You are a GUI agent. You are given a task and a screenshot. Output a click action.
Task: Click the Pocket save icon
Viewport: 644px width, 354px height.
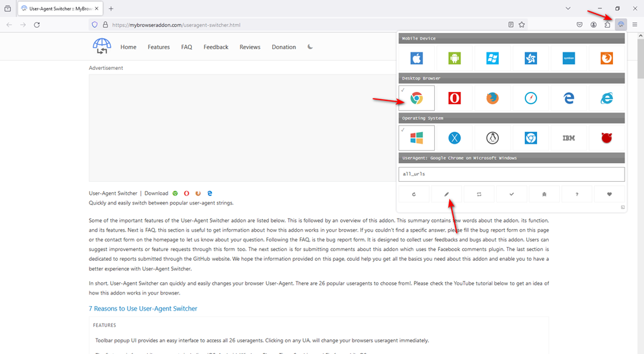pyautogui.click(x=579, y=25)
